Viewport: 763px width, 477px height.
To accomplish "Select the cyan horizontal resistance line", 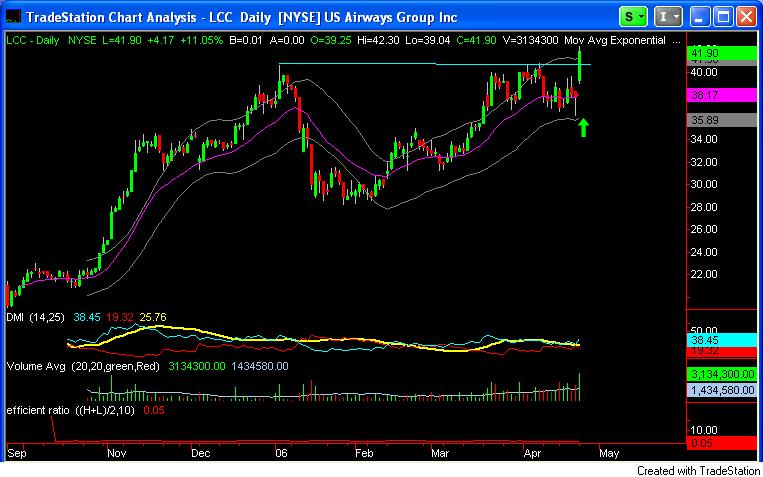I will pyautogui.click(x=435, y=64).
